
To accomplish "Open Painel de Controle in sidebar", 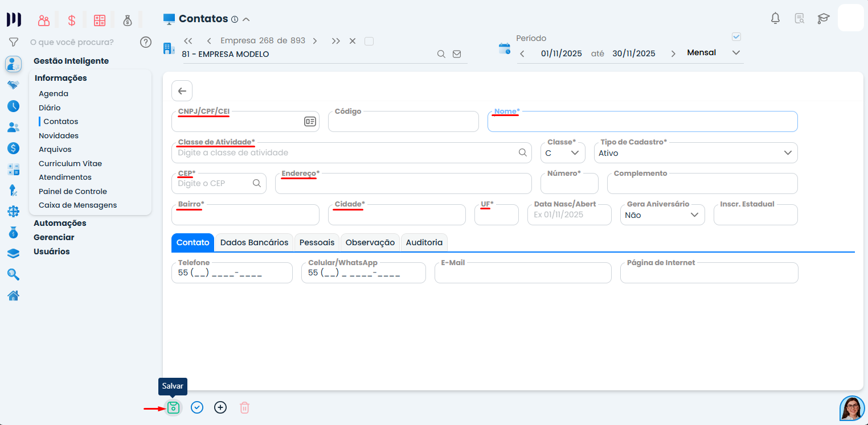I will pyautogui.click(x=73, y=191).
